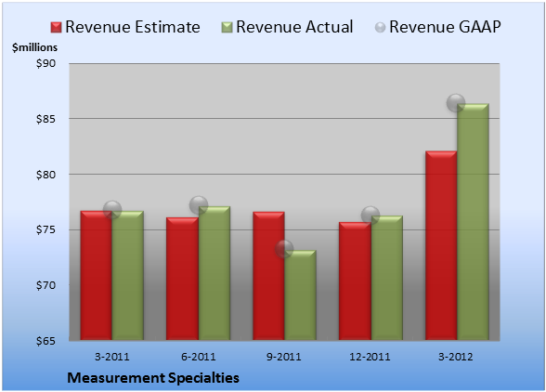The width and height of the screenshot is (546, 392).
Task: Click the green Revenue Actual legend swatch
Action: pos(227,28)
